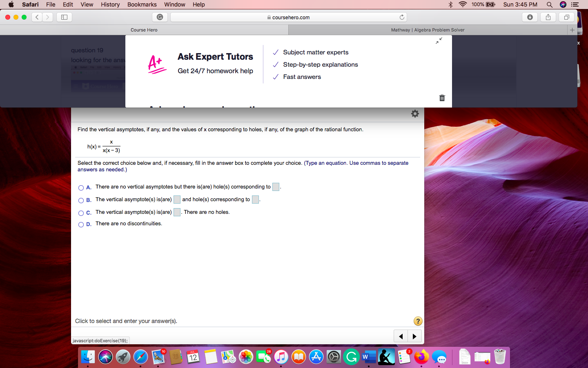Click the hole answer box in choice B
Screen dimensions: 588x368
click(x=255, y=200)
